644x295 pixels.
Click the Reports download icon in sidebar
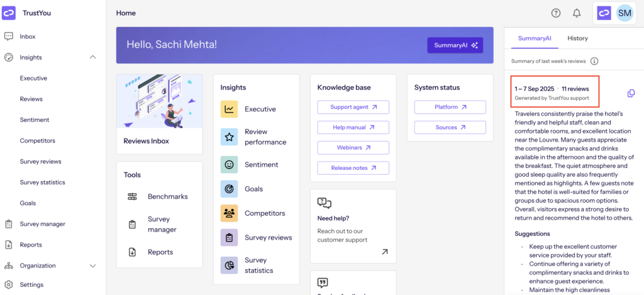pos(9,245)
